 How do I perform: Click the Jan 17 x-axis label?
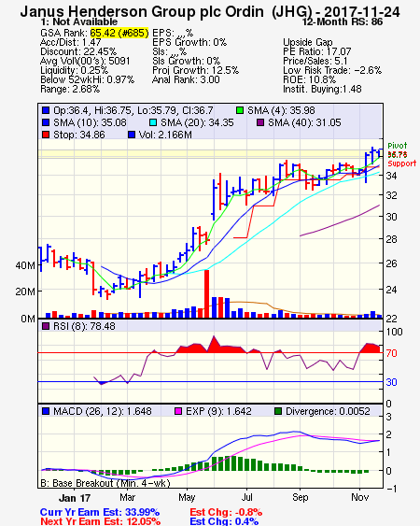[75, 498]
